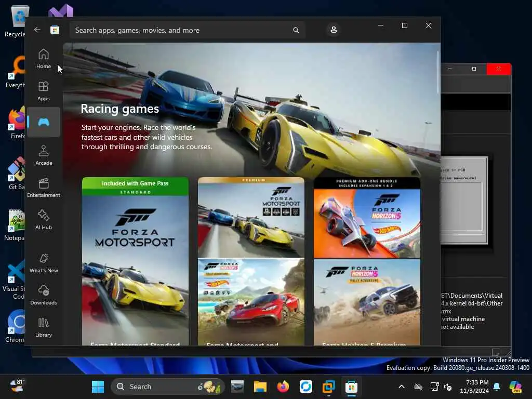532x399 pixels.
Task: Minimize the background window
Action: (450, 69)
